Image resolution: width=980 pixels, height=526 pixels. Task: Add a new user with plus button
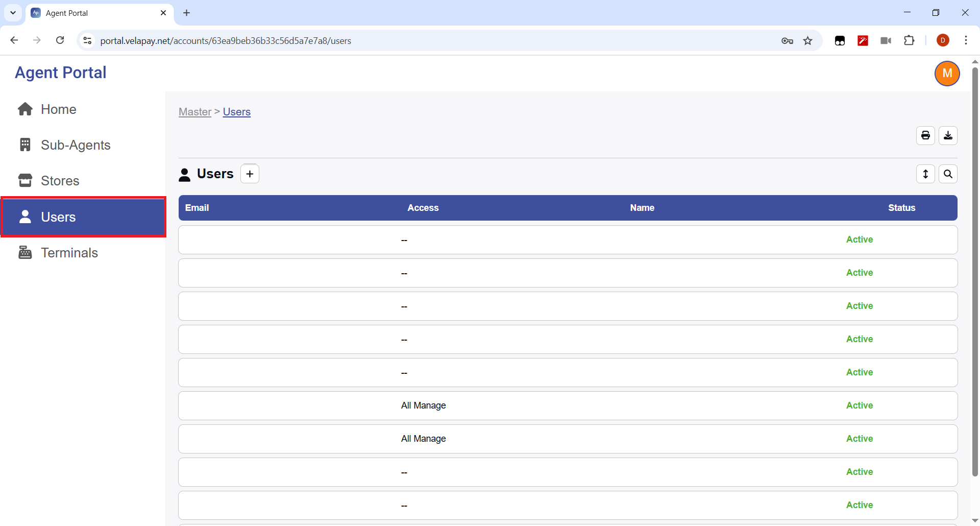click(x=250, y=174)
